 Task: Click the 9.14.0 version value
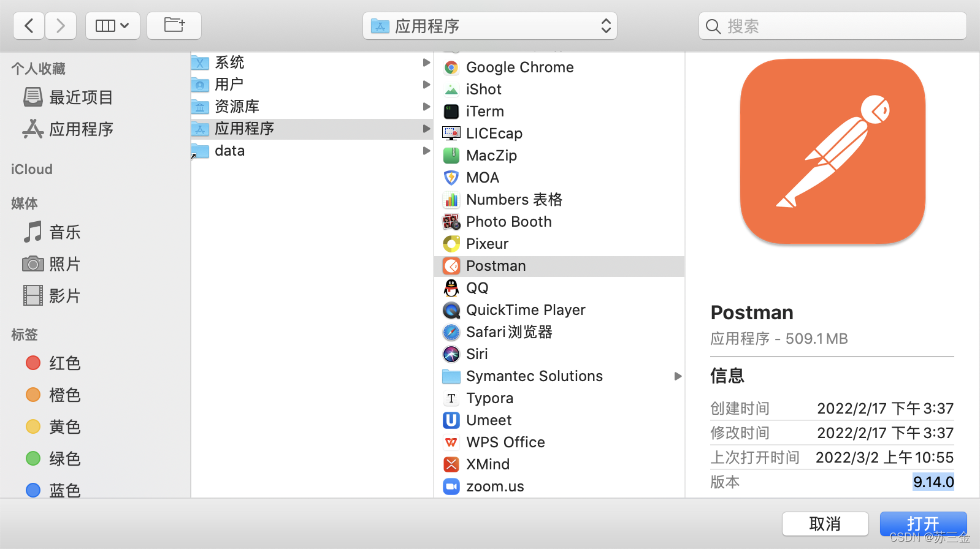933,482
